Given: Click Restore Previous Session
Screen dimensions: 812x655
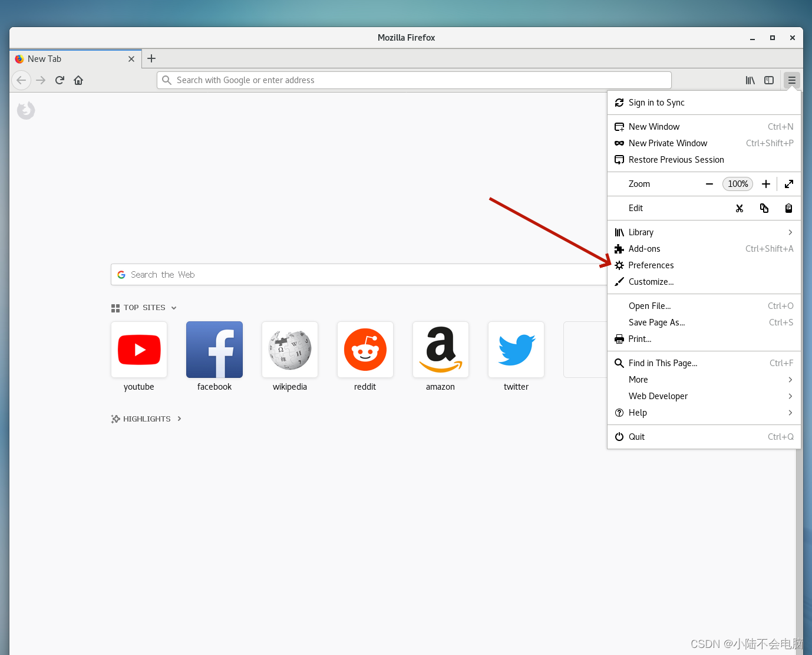Looking at the screenshot, I should pos(676,159).
